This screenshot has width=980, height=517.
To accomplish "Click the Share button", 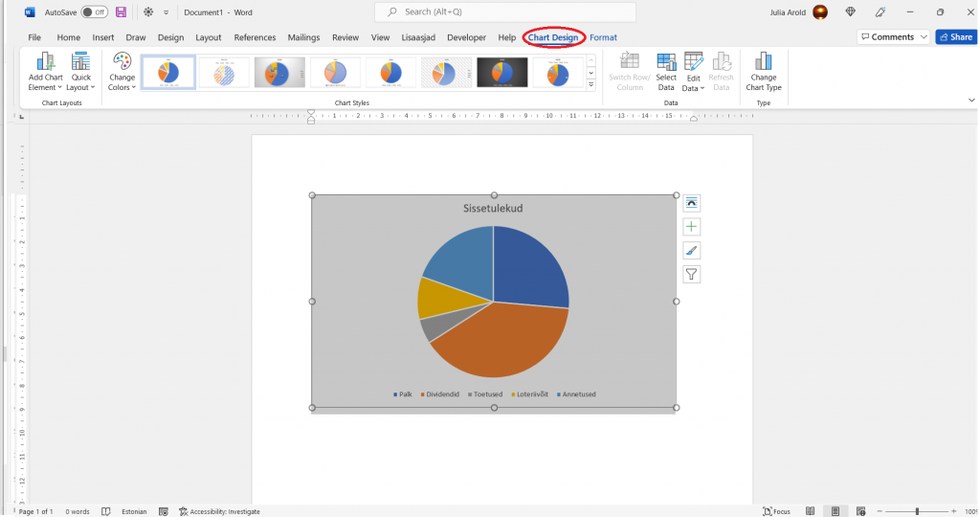I will click(x=956, y=37).
